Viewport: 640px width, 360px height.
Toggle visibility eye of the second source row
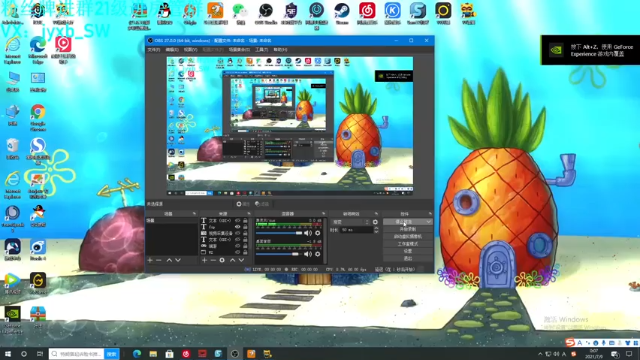(x=238, y=227)
